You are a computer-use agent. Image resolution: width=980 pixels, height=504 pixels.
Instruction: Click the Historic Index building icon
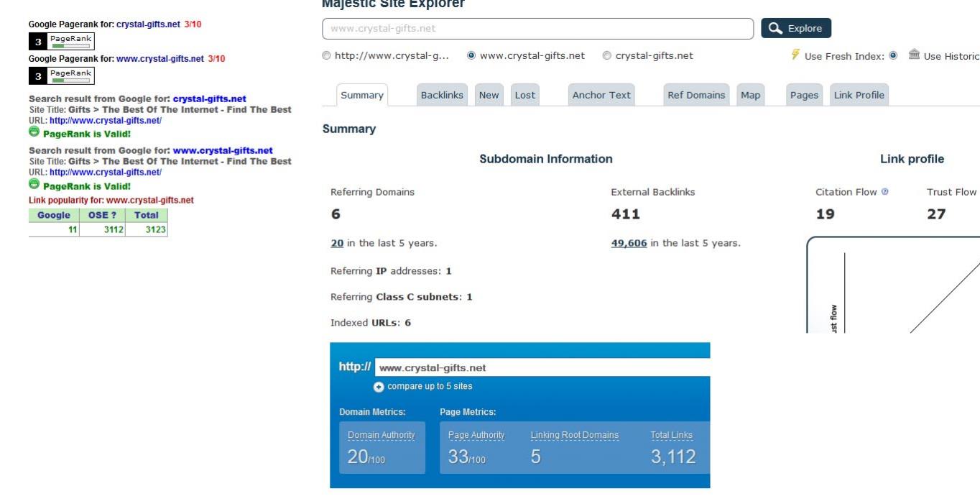coord(914,55)
